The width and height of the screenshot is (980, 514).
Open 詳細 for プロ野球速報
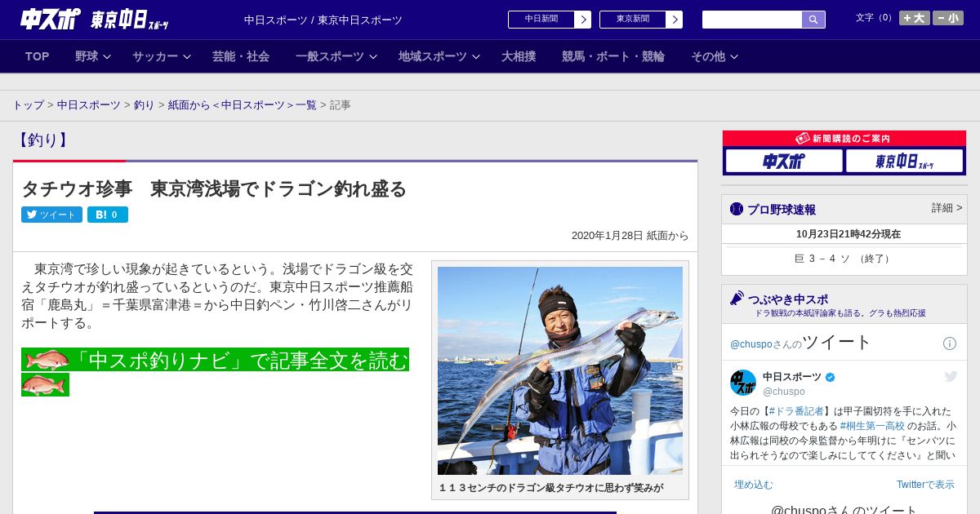[x=947, y=208]
